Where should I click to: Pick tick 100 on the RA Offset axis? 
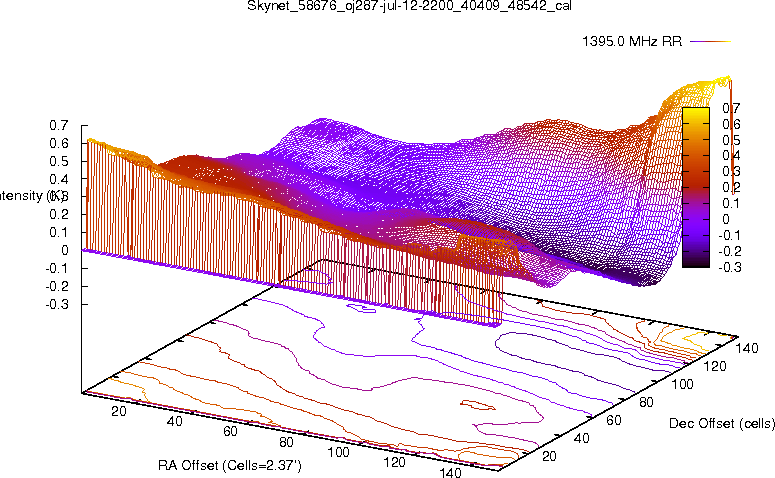pyautogui.click(x=339, y=452)
